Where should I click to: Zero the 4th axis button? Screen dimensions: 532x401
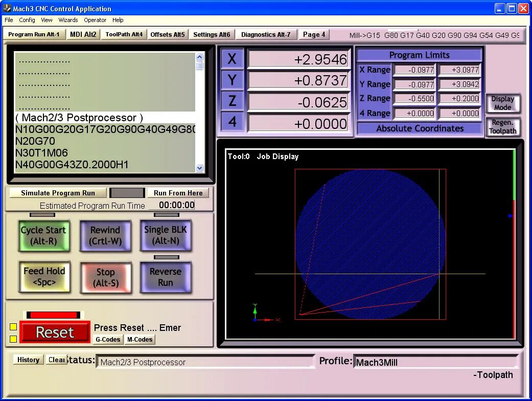point(232,122)
